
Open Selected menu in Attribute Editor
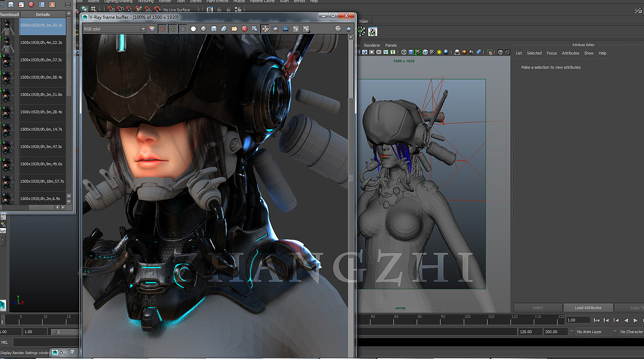pyautogui.click(x=534, y=53)
